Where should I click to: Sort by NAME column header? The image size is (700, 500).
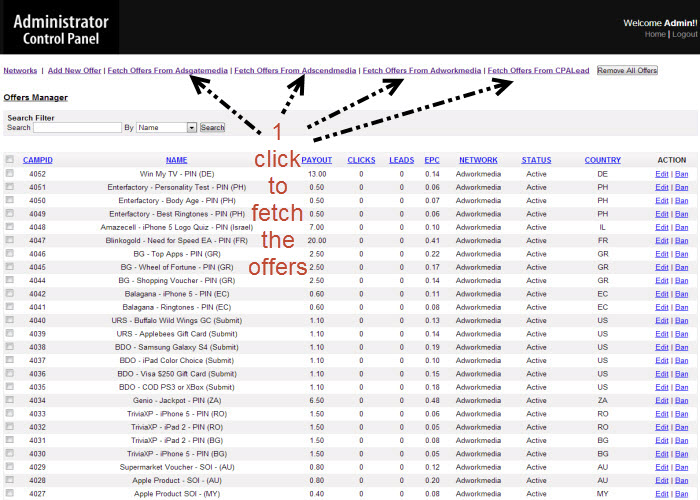tap(176, 160)
